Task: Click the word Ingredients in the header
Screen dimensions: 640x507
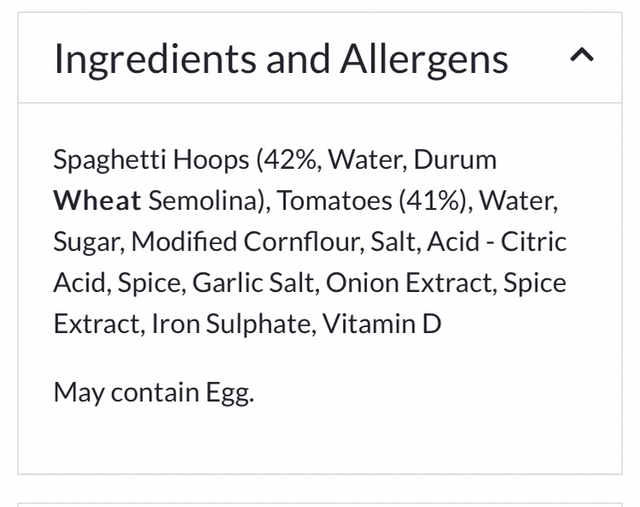Action: click(155, 59)
